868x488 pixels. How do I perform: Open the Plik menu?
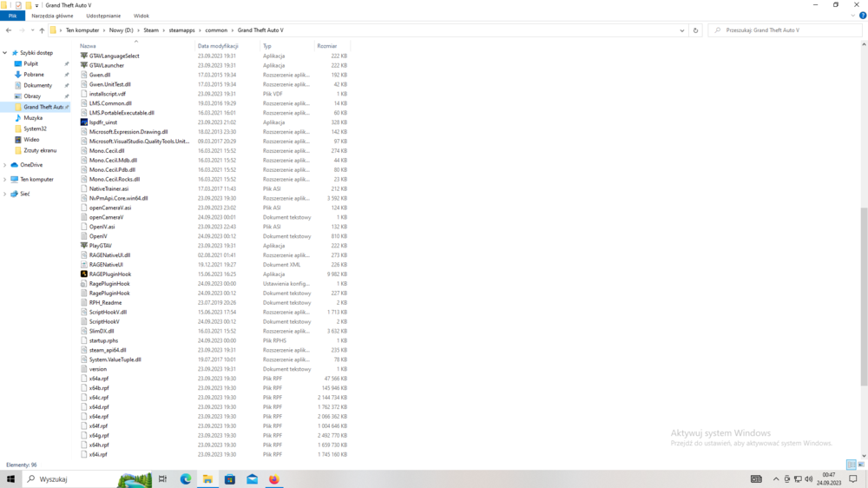click(12, 16)
